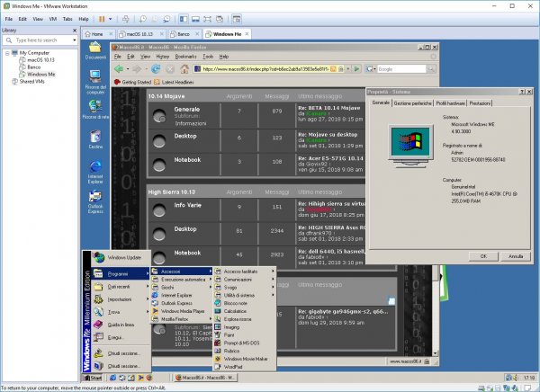The image size is (540, 392).
Task: Open Risorse del computer desktop icon
Action: pos(95,82)
